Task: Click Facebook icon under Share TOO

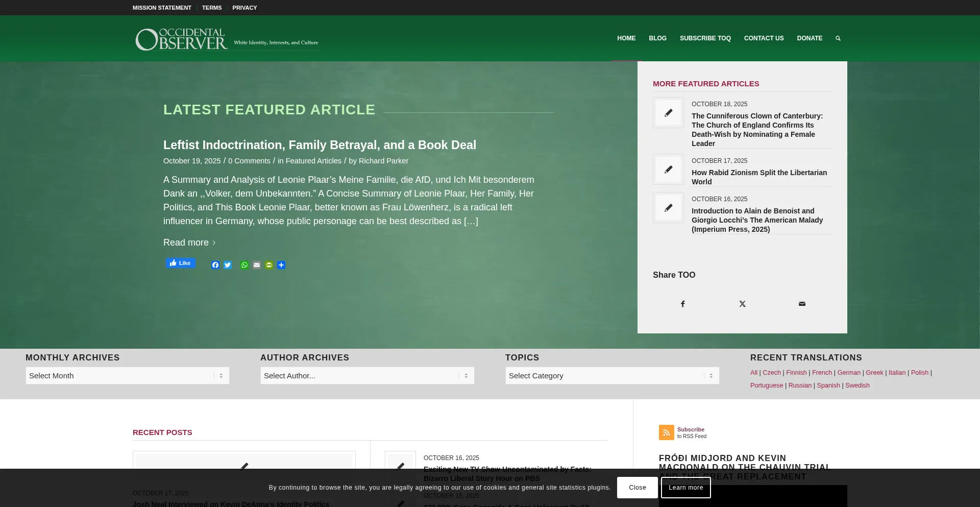Action: (682, 304)
